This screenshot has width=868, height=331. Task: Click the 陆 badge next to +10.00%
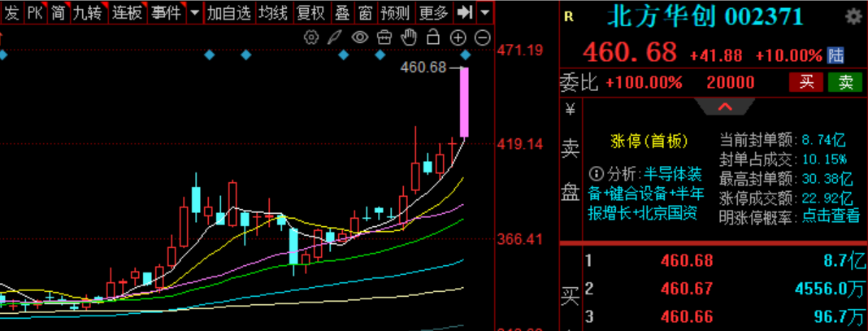tap(835, 55)
